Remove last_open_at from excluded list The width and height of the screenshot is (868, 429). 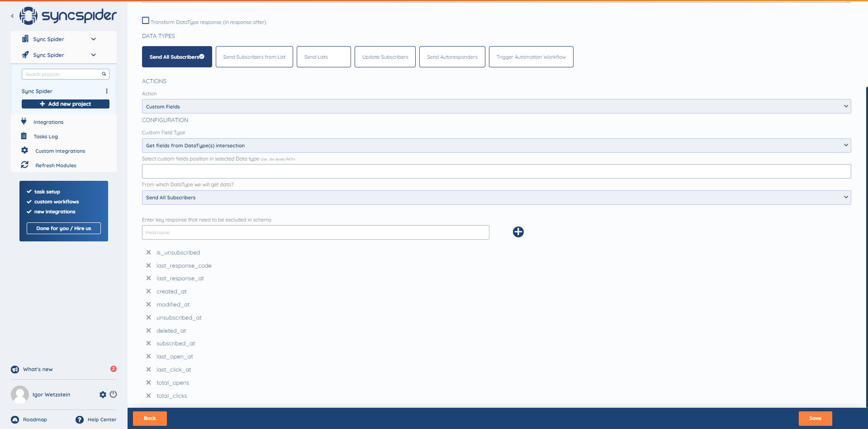[x=148, y=356]
